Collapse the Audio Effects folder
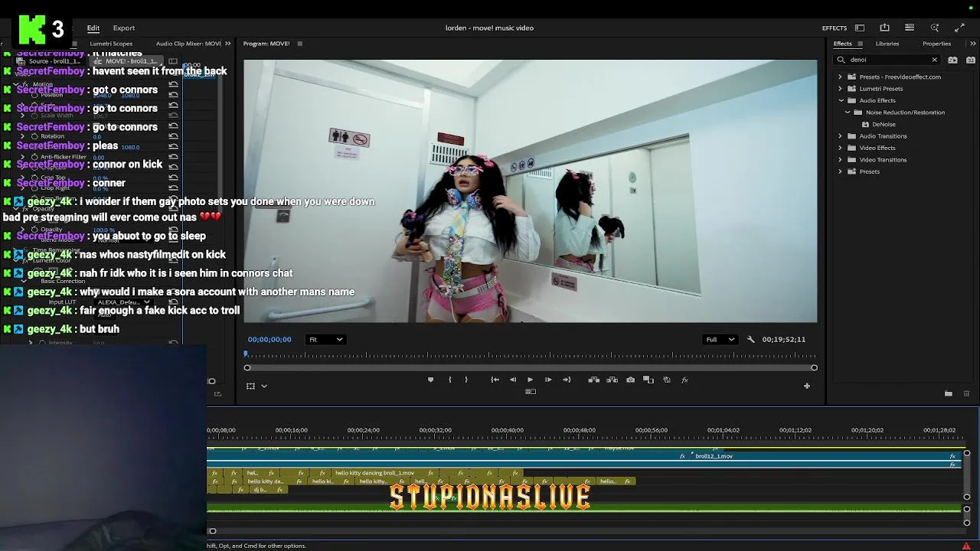 click(x=841, y=100)
